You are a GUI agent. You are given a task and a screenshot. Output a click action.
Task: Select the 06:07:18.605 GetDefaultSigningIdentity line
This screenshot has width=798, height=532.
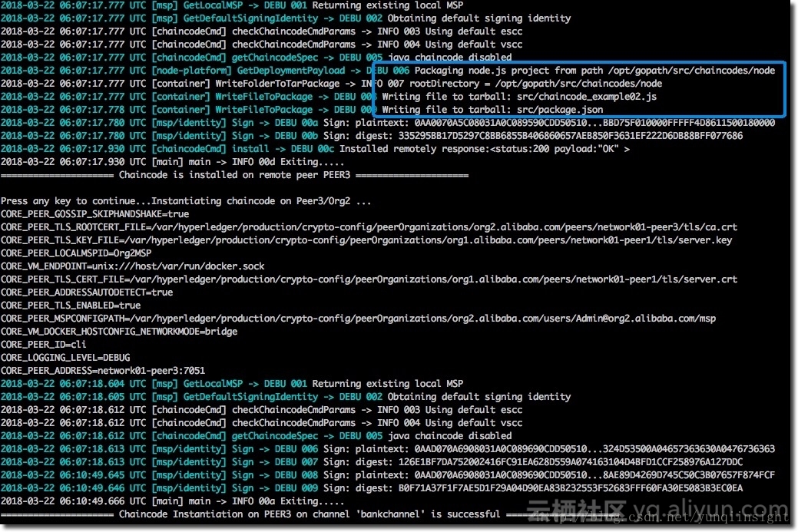(x=286, y=397)
